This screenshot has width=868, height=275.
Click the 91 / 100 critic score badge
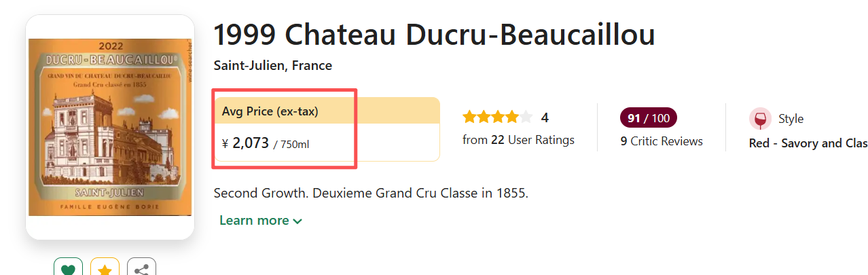(648, 118)
